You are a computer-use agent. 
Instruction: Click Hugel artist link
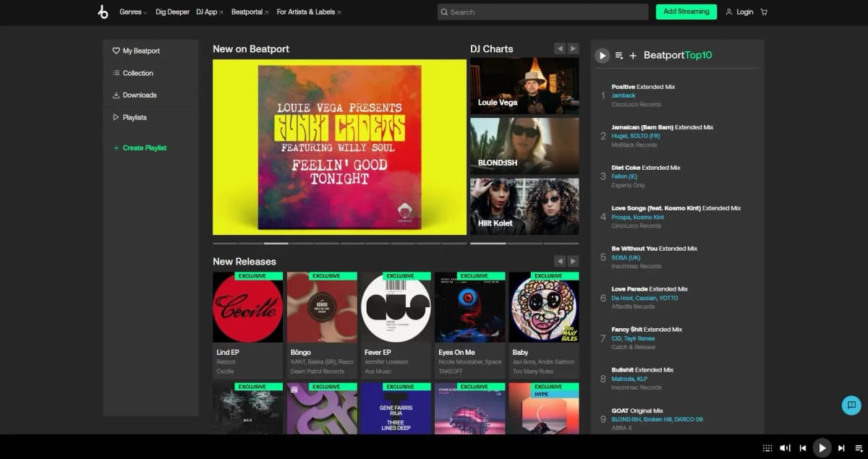(x=620, y=136)
